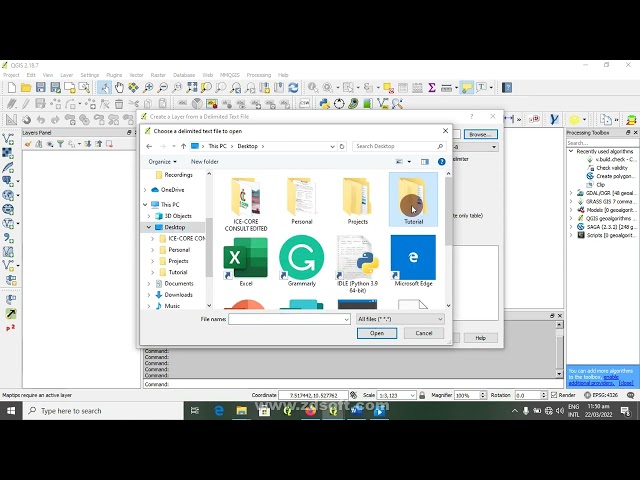Open the Project menu
This screenshot has height=480, width=640.
coord(11,75)
